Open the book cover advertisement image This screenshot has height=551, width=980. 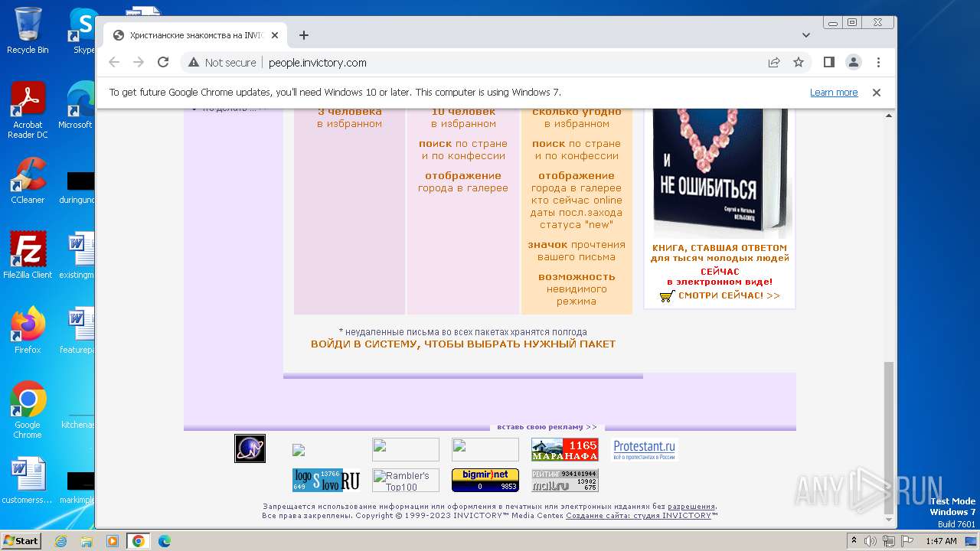pyautogui.click(x=719, y=172)
